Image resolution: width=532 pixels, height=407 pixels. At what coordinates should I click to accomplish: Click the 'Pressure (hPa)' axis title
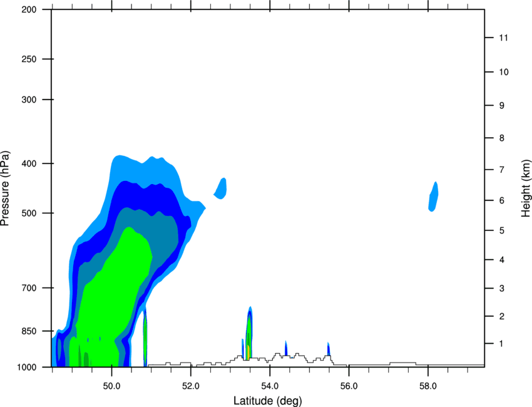5,188
